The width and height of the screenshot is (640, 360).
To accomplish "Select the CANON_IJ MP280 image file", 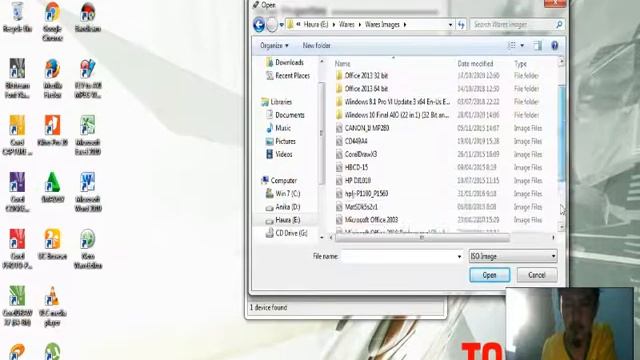I will coord(367,128).
